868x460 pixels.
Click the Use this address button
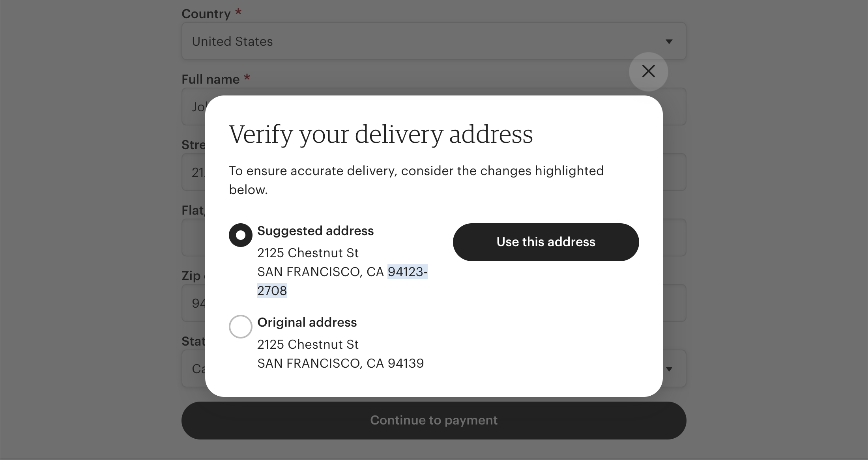click(546, 242)
